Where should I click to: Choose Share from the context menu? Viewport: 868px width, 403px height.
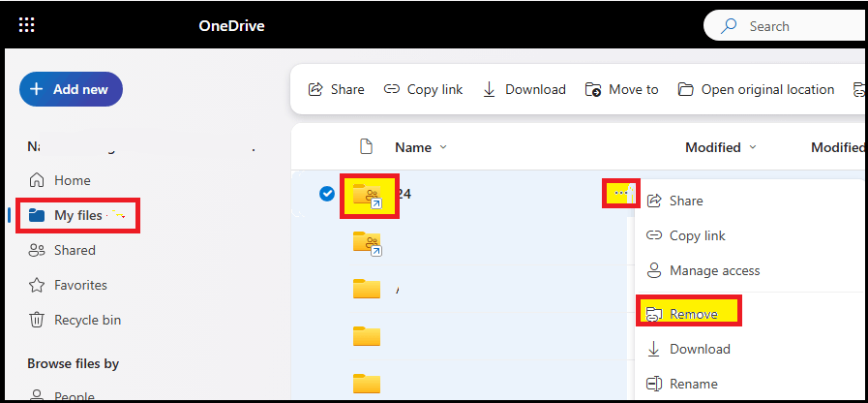click(674, 201)
